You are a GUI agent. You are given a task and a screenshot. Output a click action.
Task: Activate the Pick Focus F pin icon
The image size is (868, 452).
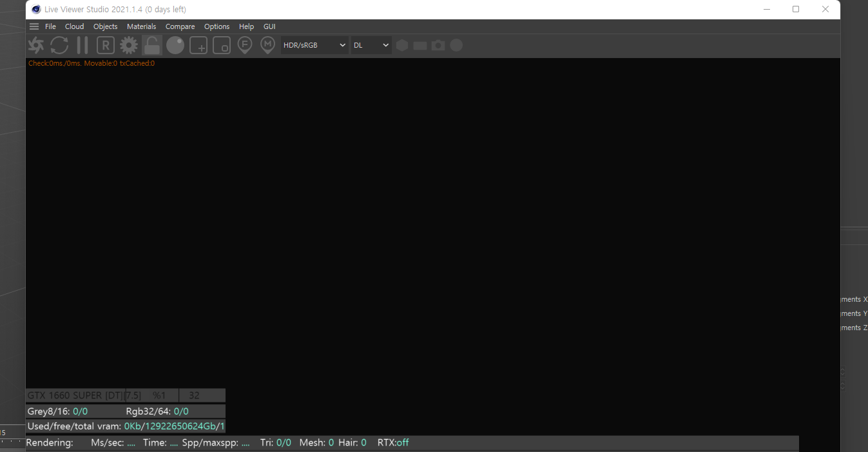[245, 45]
